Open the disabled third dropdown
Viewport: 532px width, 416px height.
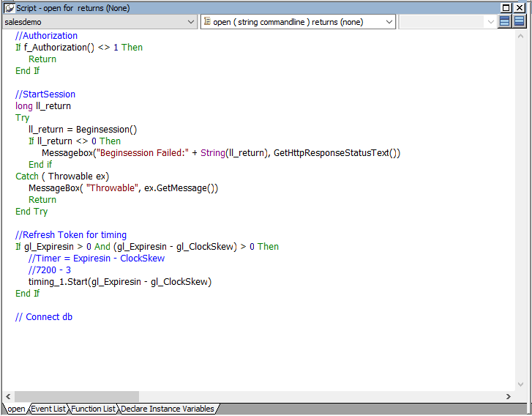[x=490, y=22]
